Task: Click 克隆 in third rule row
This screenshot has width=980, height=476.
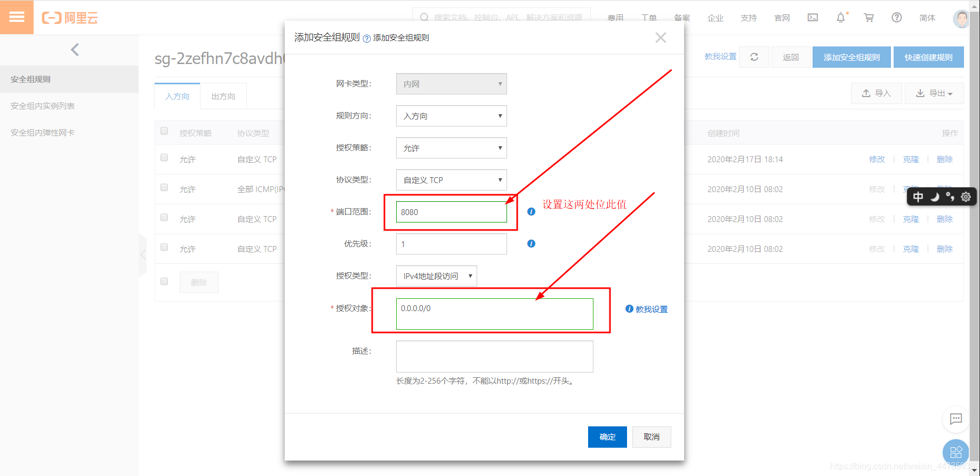Action: (911, 219)
